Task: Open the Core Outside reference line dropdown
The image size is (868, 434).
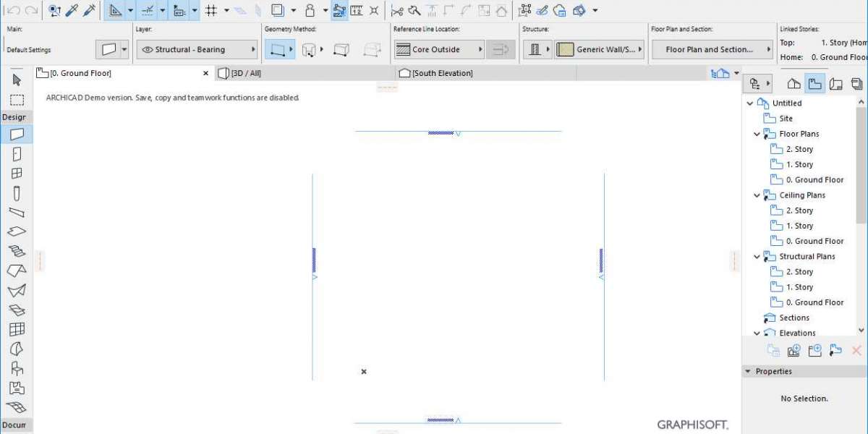Action: [439, 50]
